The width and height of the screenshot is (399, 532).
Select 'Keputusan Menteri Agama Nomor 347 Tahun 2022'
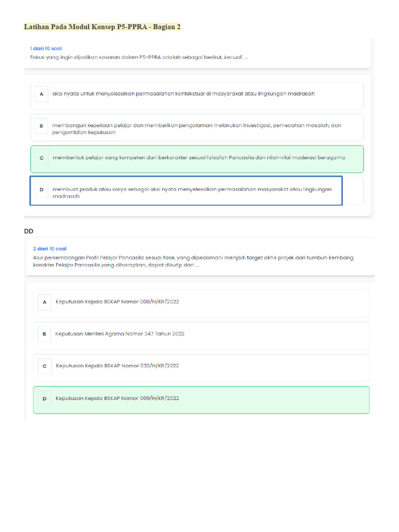[119, 334]
